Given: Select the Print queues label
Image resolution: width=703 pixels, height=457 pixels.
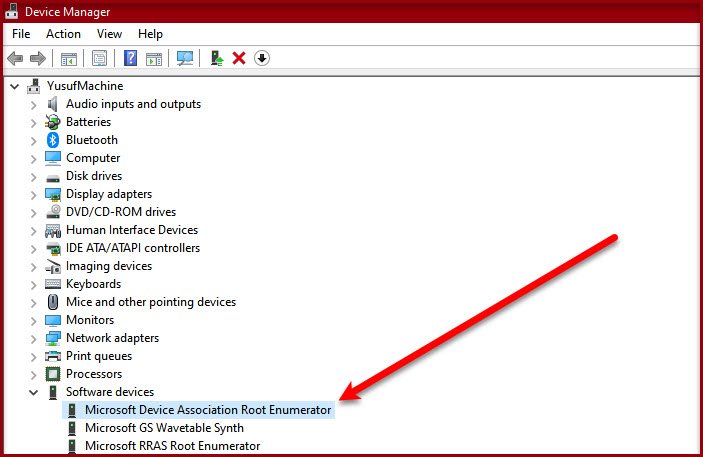Looking at the screenshot, I should coord(99,356).
